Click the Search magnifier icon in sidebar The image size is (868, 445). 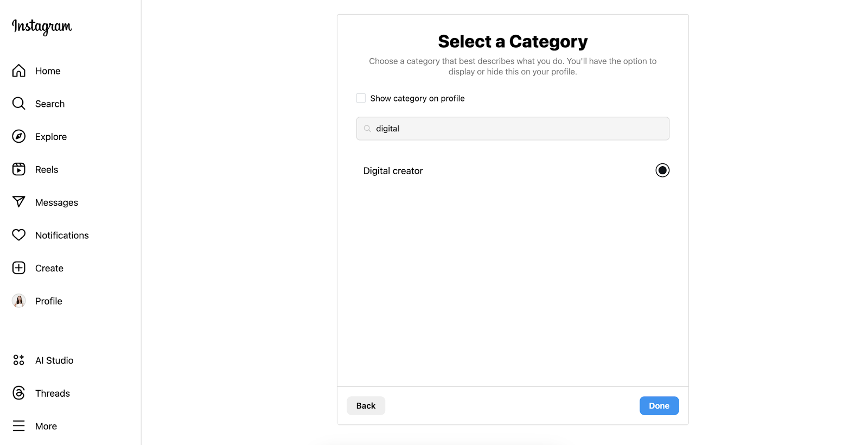click(19, 104)
